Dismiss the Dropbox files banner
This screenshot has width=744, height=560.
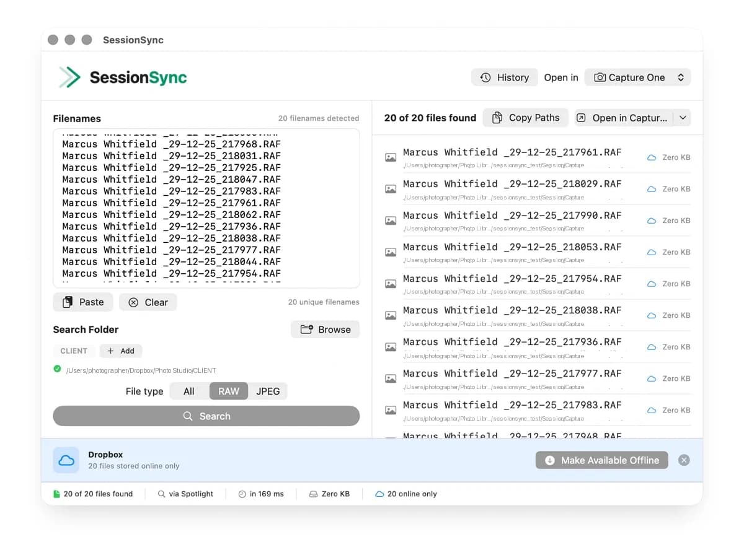(x=684, y=460)
